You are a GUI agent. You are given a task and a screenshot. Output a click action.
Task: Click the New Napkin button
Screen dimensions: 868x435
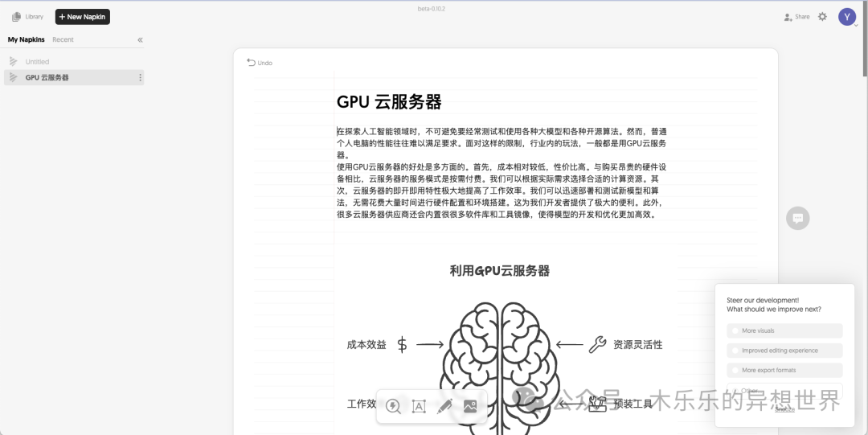click(x=83, y=17)
